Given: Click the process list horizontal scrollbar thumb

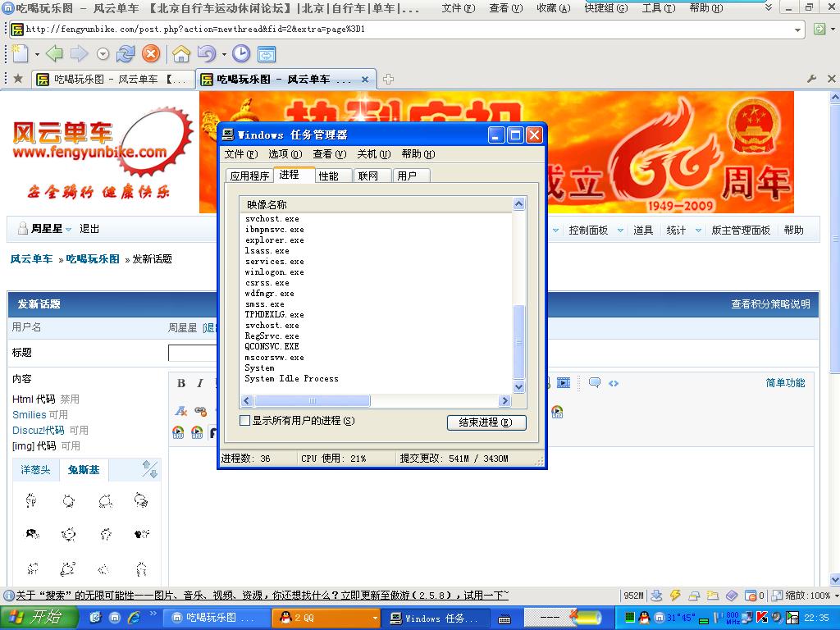Looking at the screenshot, I should click(312, 401).
